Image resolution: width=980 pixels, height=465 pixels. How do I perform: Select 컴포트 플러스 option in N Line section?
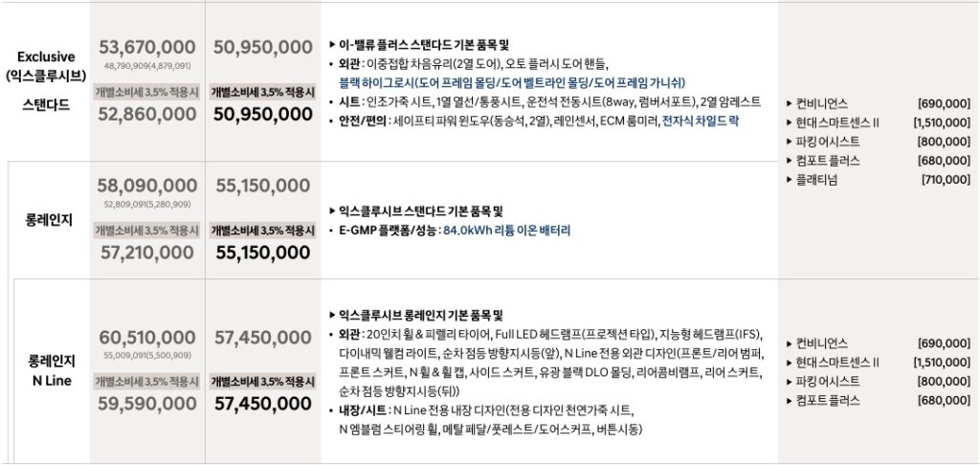pos(879,401)
